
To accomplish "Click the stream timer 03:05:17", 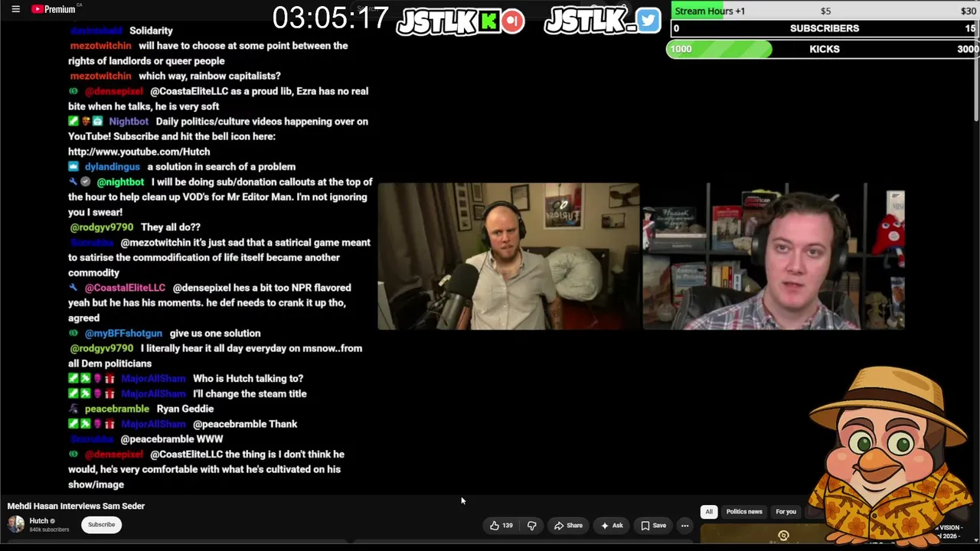I will tap(330, 18).
